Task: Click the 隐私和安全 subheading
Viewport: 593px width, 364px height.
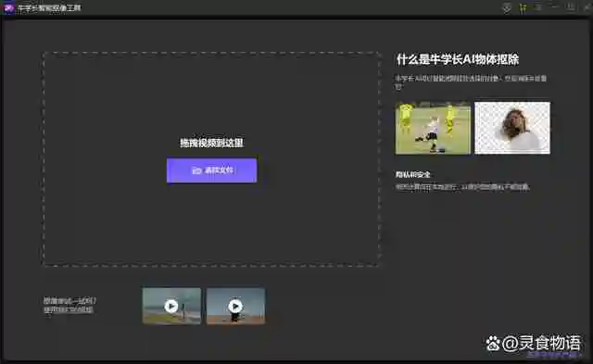Action: coord(412,174)
